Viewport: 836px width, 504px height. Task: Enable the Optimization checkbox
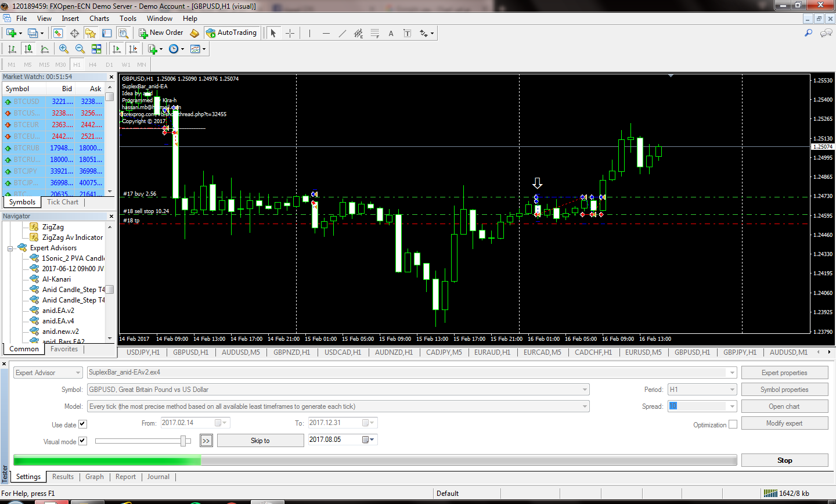point(733,424)
